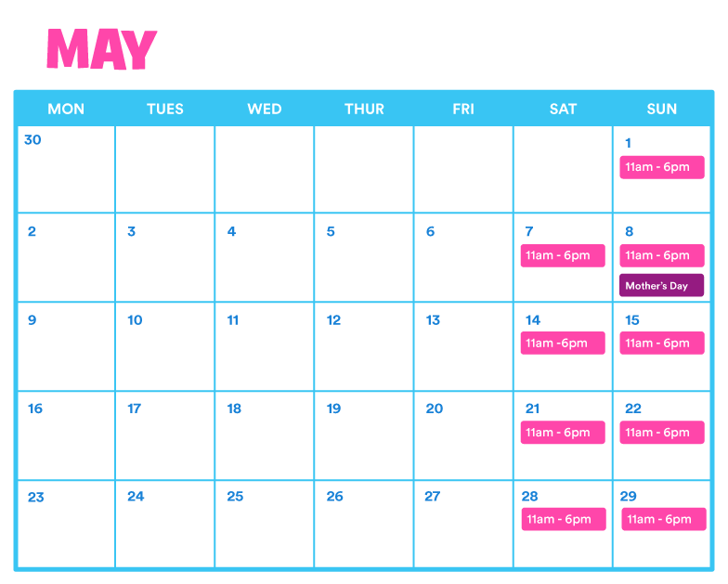Image resolution: width=728 pixels, height=584 pixels.
Task: Select the 11am - 6pm badge on Sunday 29
Action: pyautogui.click(x=663, y=519)
